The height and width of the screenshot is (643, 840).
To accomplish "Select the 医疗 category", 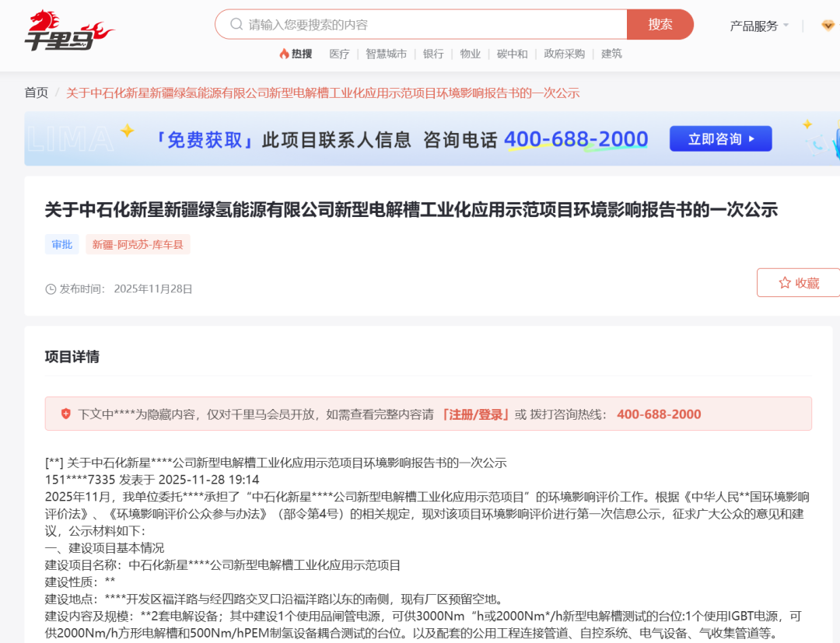I will pos(339,54).
